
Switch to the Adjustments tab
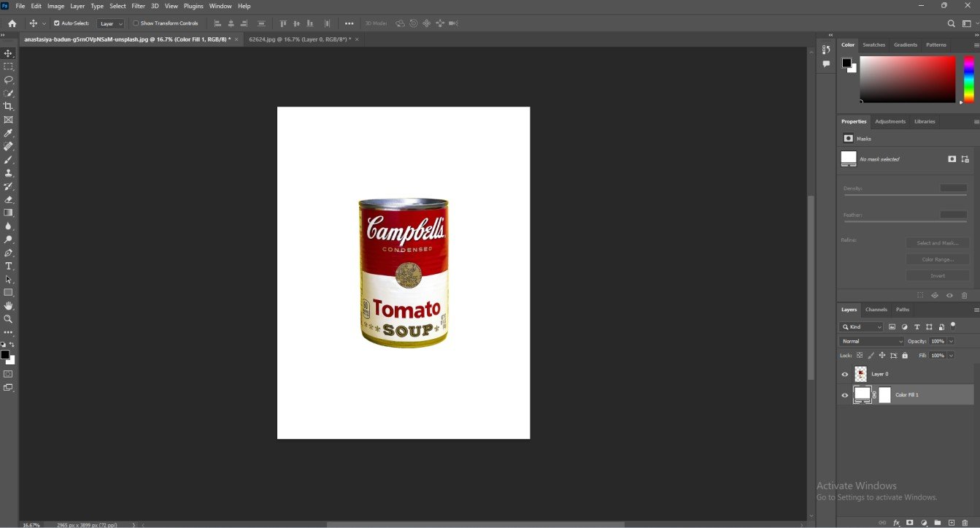coord(890,121)
